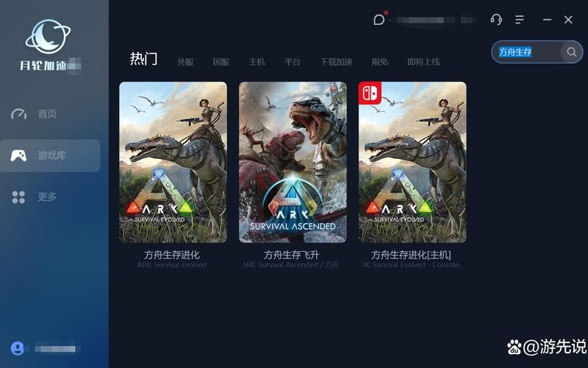Image resolution: width=588 pixels, height=368 pixels.
Task: Click the Nintendo Switch badge on third cover
Action: click(370, 93)
